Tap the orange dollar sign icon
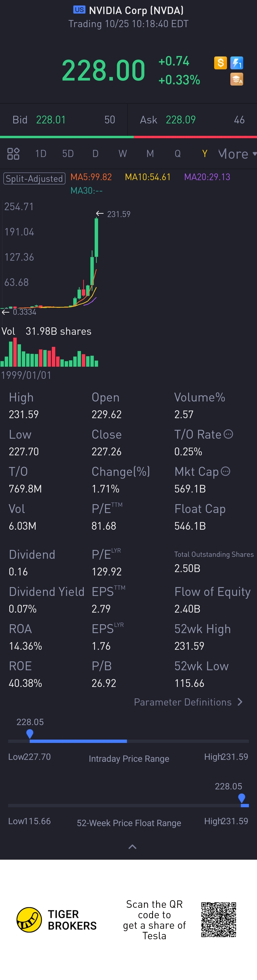This screenshot has width=257, height=980. click(x=221, y=63)
